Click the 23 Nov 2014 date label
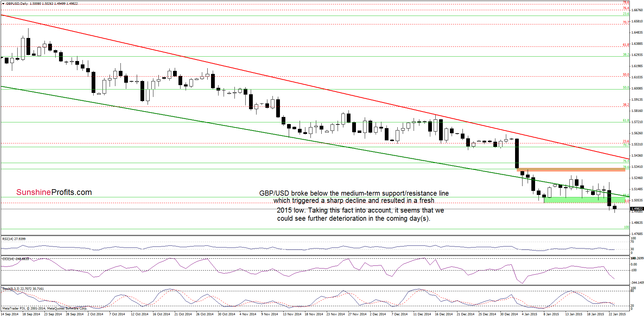Image resolution: width=644 pixels, height=317 pixels. coord(335,314)
